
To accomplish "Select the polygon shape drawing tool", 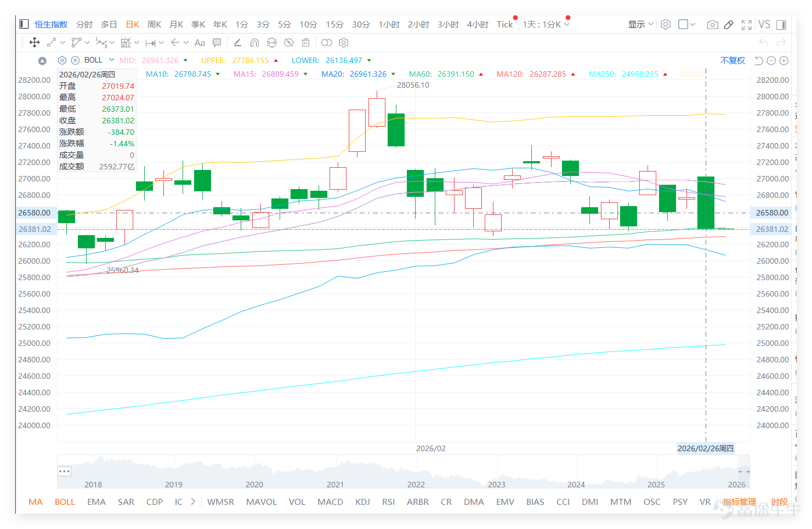I will tap(76, 42).
